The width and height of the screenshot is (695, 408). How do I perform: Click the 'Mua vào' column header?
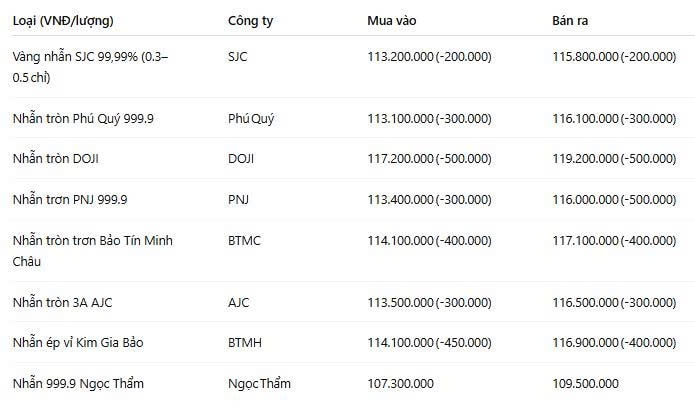tap(392, 21)
